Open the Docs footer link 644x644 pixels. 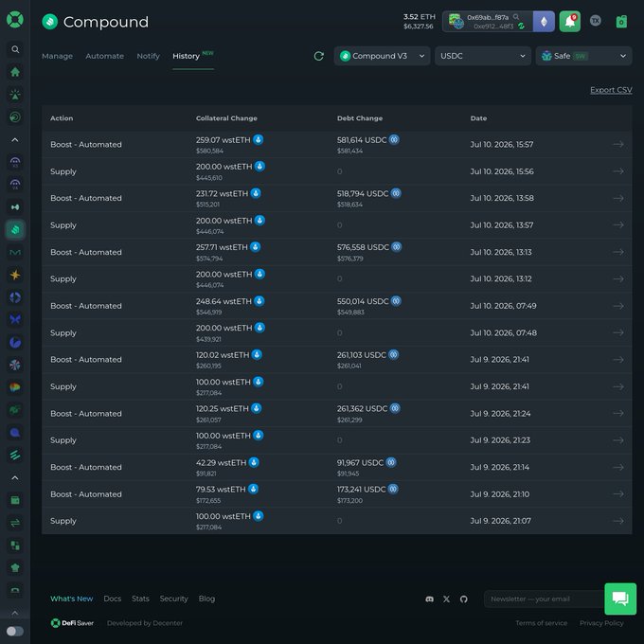point(112,599)
